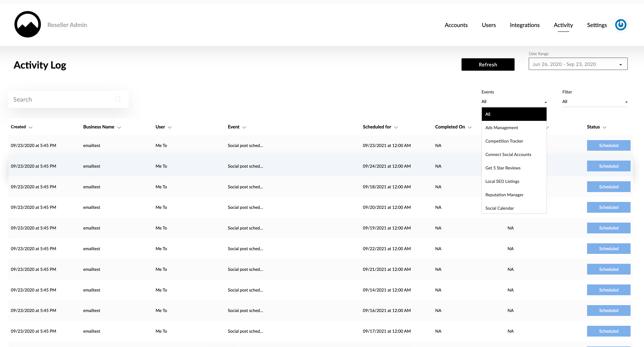The height and width of the screenshot is (347, 644).
Task: Click the mountain logo icon
Action: point(28,25)
